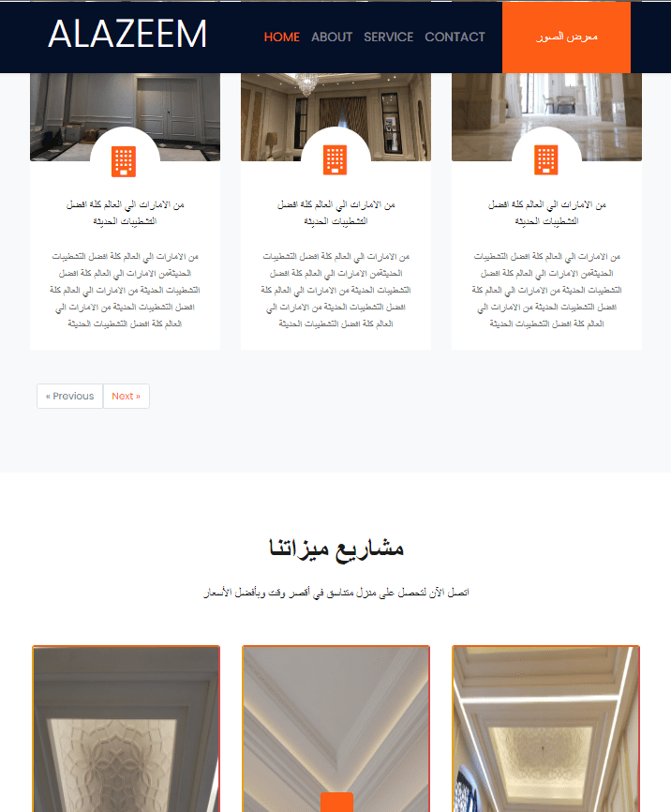
Task: Click the orange square on middle ceiling photo
Action: pos(336,802)
